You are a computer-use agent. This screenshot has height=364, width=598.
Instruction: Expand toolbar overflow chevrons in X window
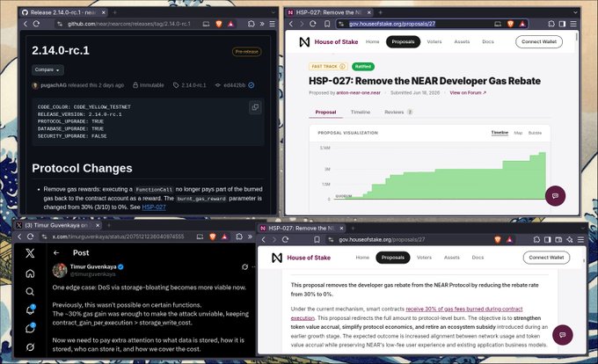(250, 237)
